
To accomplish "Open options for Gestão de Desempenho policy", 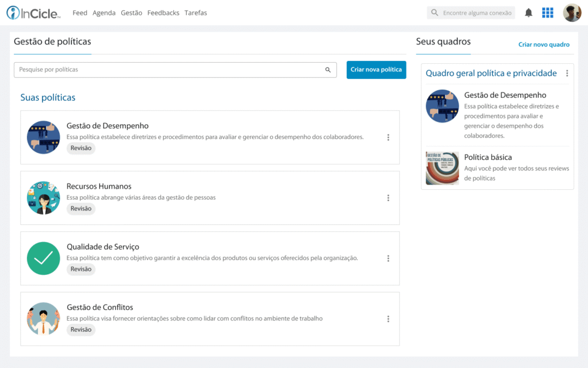I will (388, 137).
